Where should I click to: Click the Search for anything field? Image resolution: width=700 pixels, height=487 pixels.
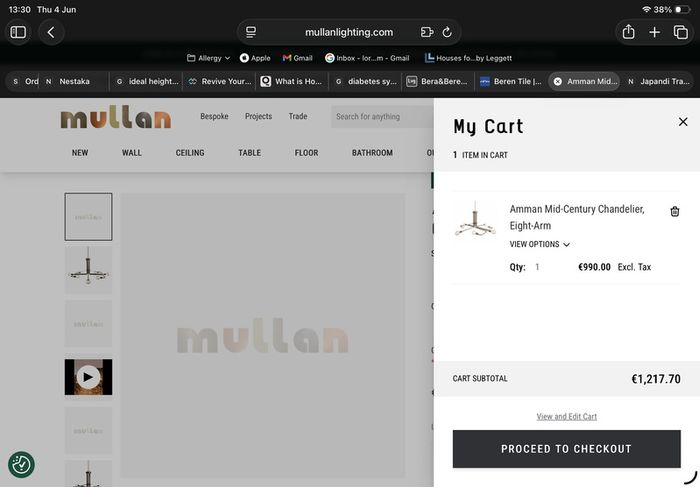click(x=382, y=117)
